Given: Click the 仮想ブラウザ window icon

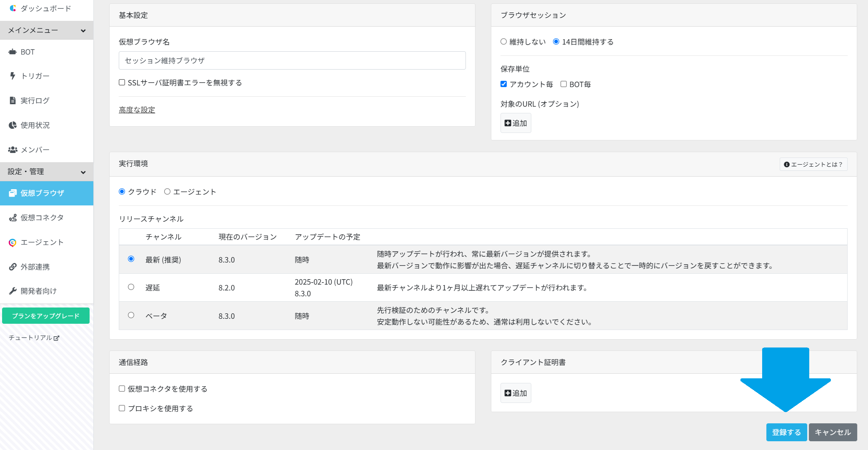Looking at the screenshot, I should click(13, 193).
